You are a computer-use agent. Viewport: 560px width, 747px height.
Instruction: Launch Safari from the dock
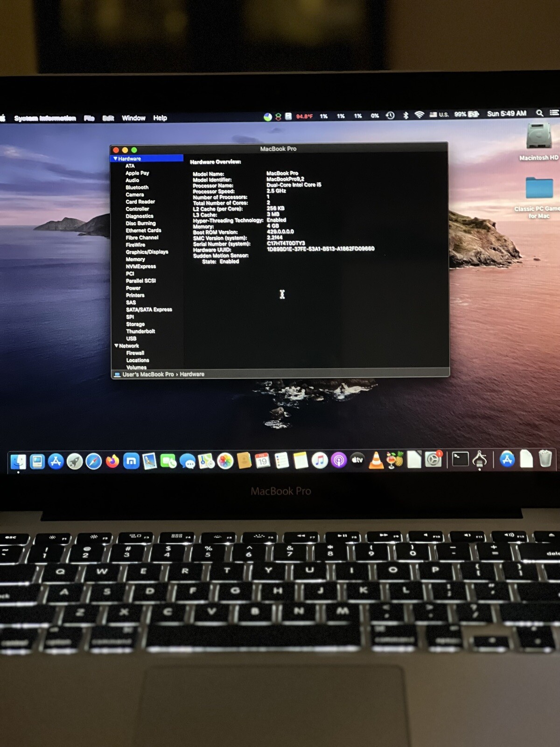[93, 462]
